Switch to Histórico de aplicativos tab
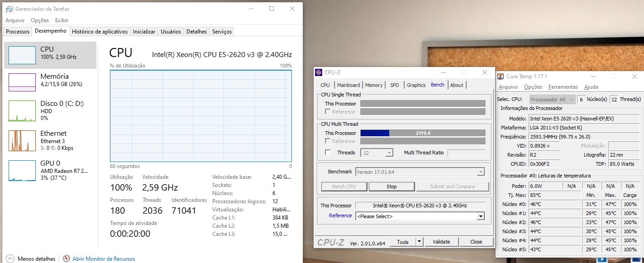Screen dimensions: 644x263 click(100, 32)
